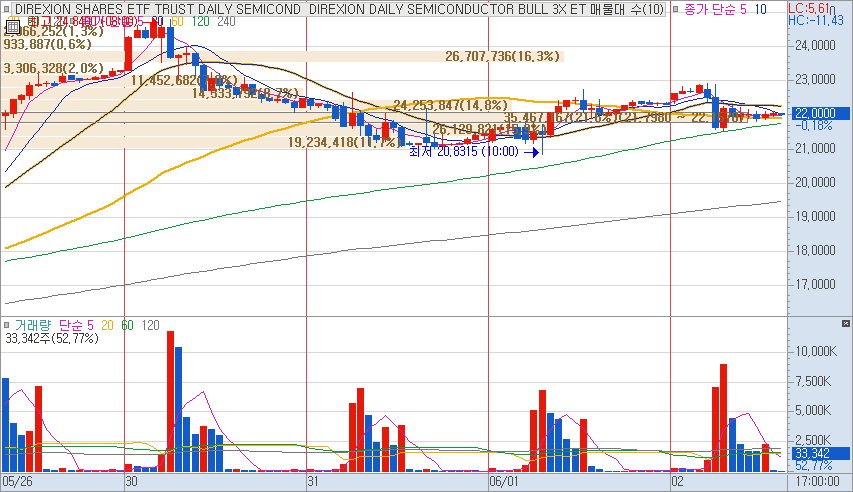The image size is (853, 492).
Task: Select the green 60 label in volume legend
Action: 127,325
